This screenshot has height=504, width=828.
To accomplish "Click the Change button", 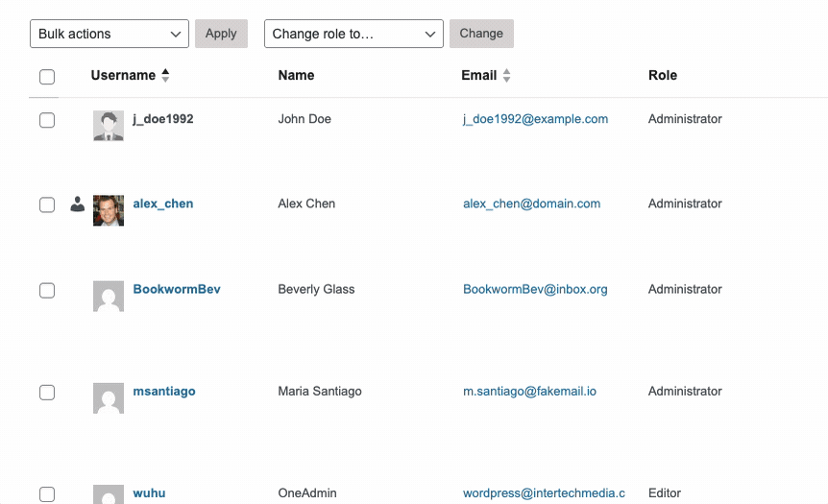I will tap(481, 34).
